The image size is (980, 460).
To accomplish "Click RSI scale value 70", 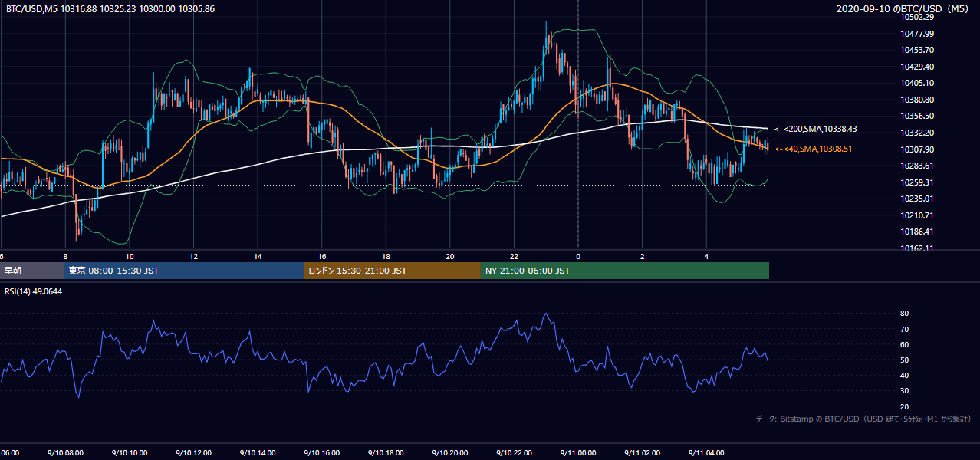I will (905, 329).
